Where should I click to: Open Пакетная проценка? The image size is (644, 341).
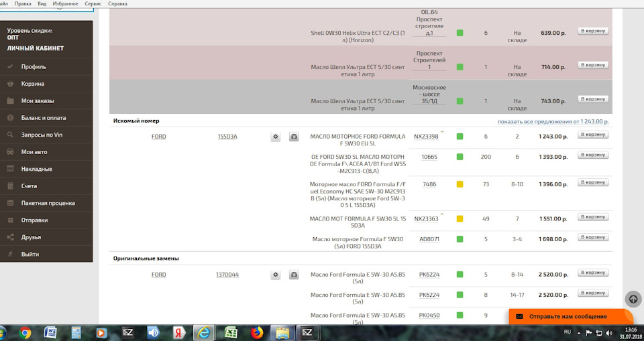point(48,203)
